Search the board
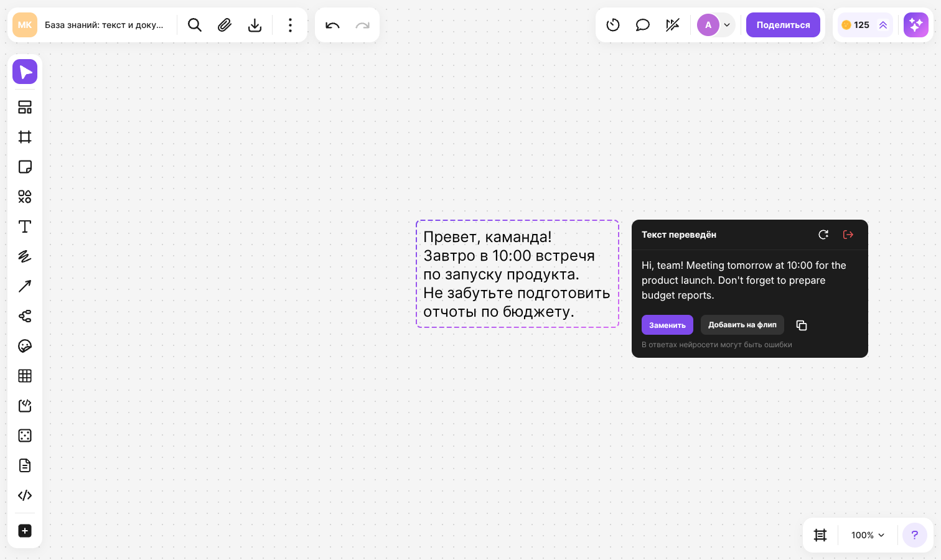941x560 pixels. click(195, 25)
